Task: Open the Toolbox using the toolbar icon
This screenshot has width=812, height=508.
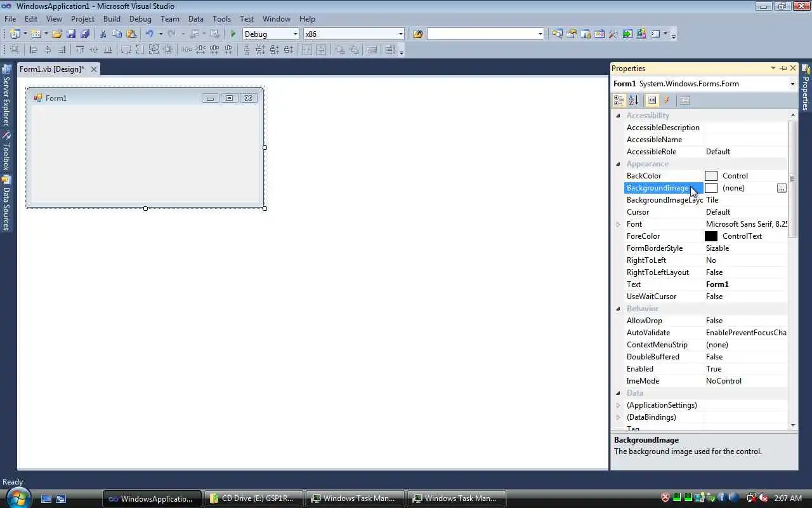Action: pos(613,34)
